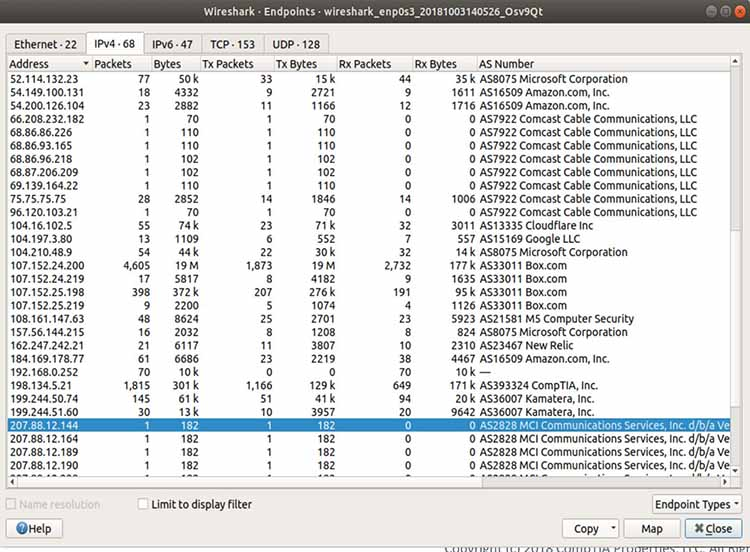This screenshot has width=750, height=552.
Task: Click the highlighted 207.88.12.144 row
Action: 369,426
